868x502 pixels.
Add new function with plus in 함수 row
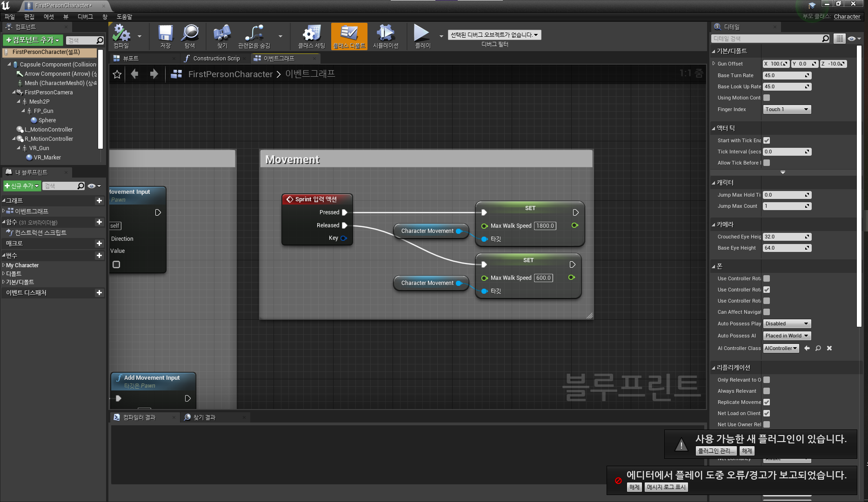pos(99,222)
